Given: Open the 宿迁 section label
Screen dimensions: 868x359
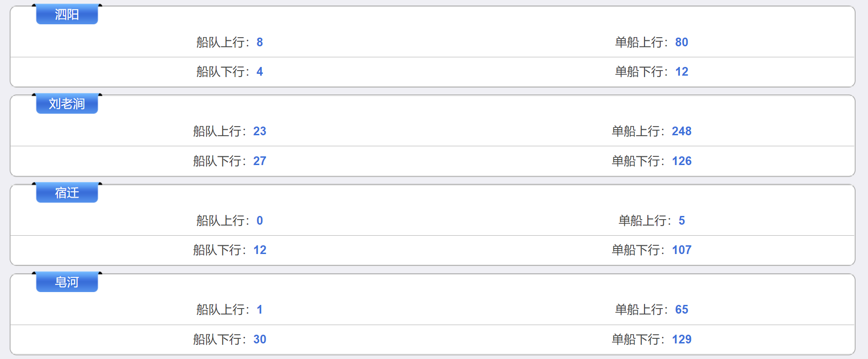Looking at the screenshot, I should pos(67,193).
